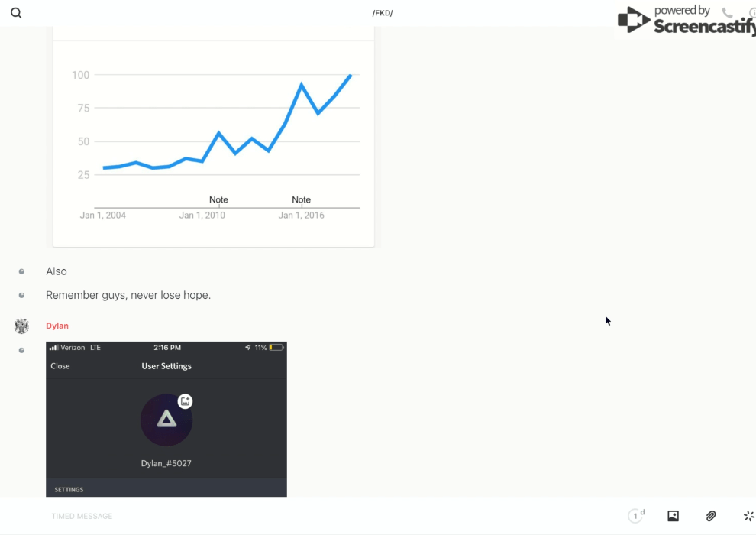Click the burst icon in message bar
Viewport: 756px width, 535px height.
click(x=748, y=517)
